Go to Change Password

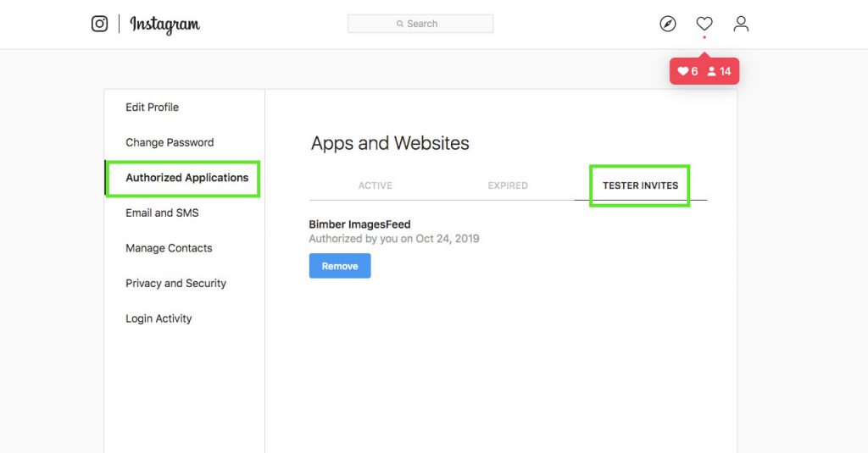[170, 143]
